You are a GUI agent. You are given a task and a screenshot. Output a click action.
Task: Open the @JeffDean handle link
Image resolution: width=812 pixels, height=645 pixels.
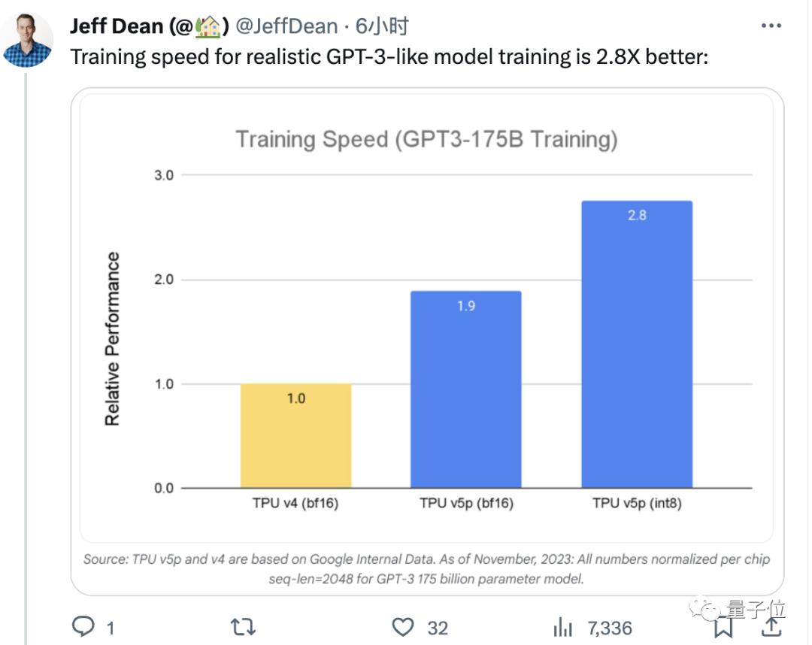point(286,27)
